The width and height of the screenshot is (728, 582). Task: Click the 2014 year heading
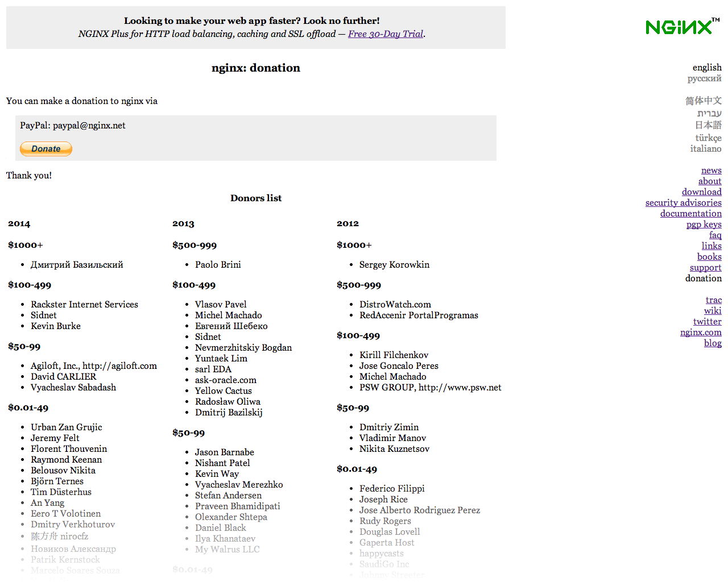[x=19, y=224]
